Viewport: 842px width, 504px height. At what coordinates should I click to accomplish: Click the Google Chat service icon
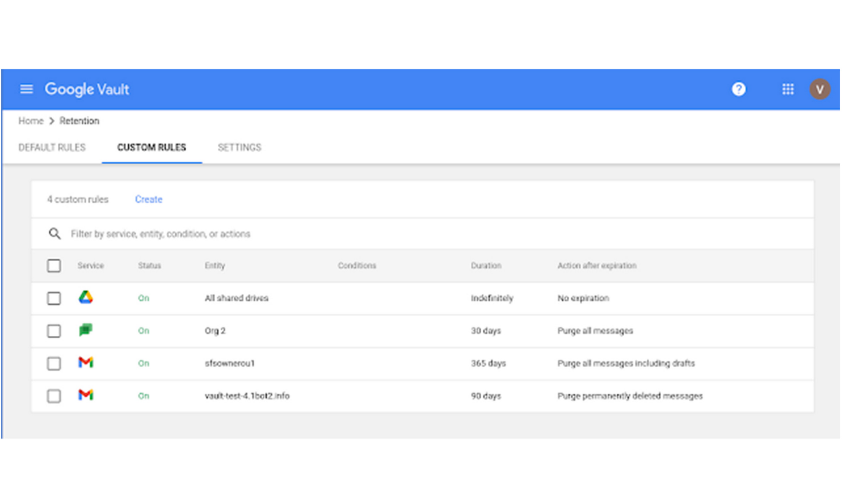click(86, 330)
